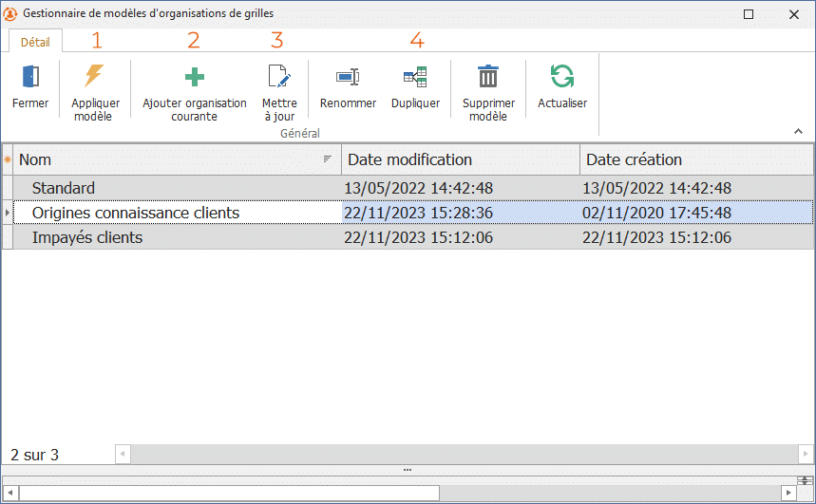Sort by Date modification column header
Viewport: 816px width, 504px height.
pos(460,159)
